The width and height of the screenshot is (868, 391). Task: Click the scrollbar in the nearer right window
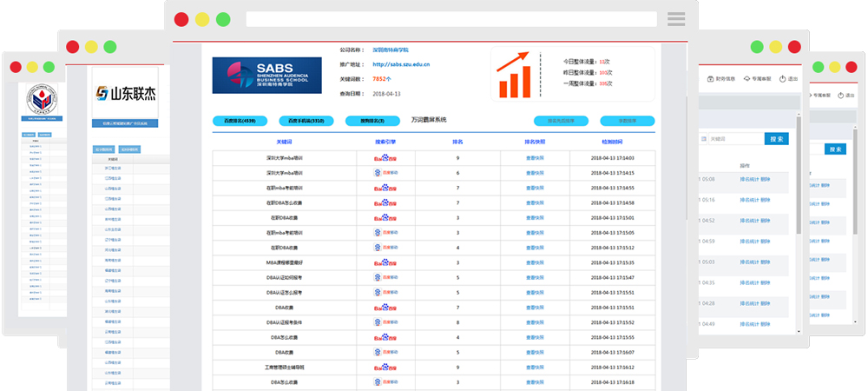tap(799, 175)
